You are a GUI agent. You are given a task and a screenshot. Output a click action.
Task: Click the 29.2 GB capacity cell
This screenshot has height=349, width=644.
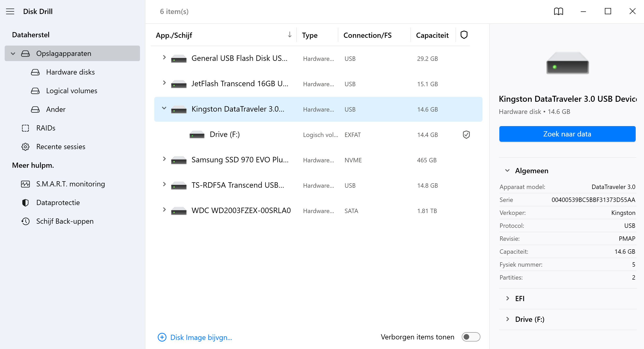click(x=428, y=59)
